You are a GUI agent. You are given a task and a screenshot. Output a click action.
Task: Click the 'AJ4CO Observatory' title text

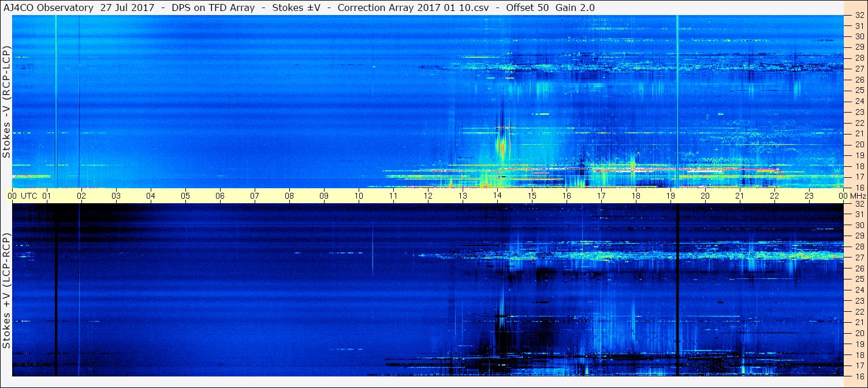[49, 8]
